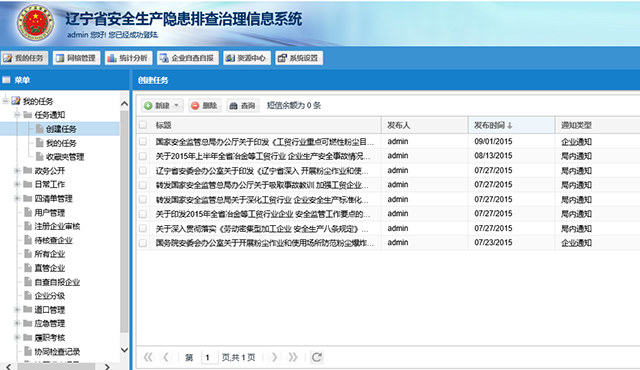Click the 查询 binoculars search icon

[x=233, y=106]
